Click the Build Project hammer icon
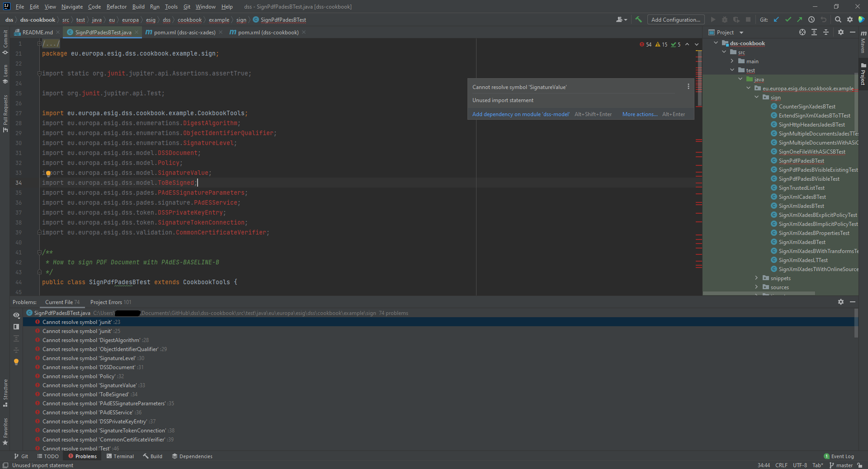Image resolution: width=868 pixels, height=469 pixels. coord(638,19)
